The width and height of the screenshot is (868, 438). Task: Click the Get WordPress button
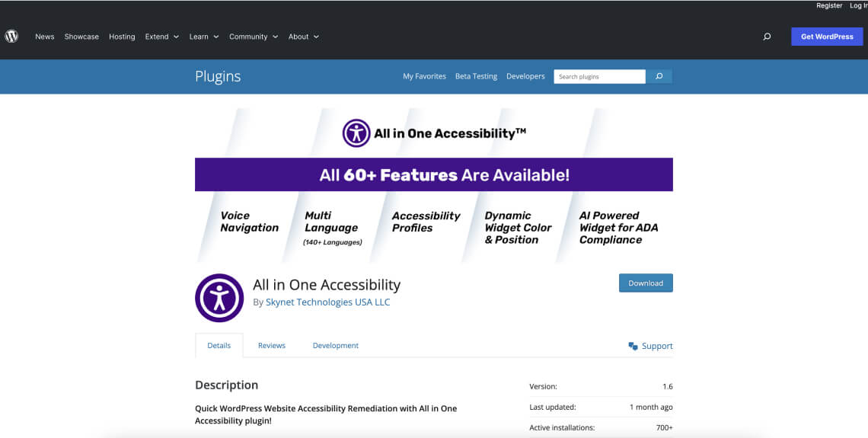click(827, 37)
